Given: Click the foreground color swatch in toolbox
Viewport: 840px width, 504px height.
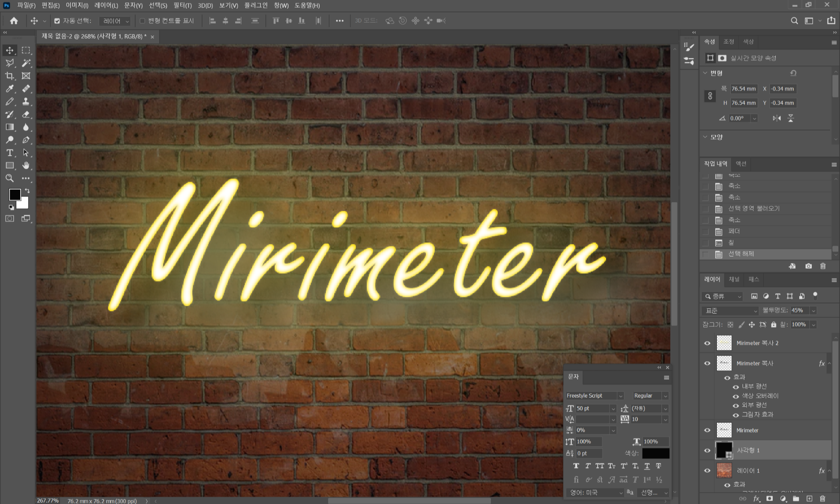Looking at the screenshot, I should 15,194.
